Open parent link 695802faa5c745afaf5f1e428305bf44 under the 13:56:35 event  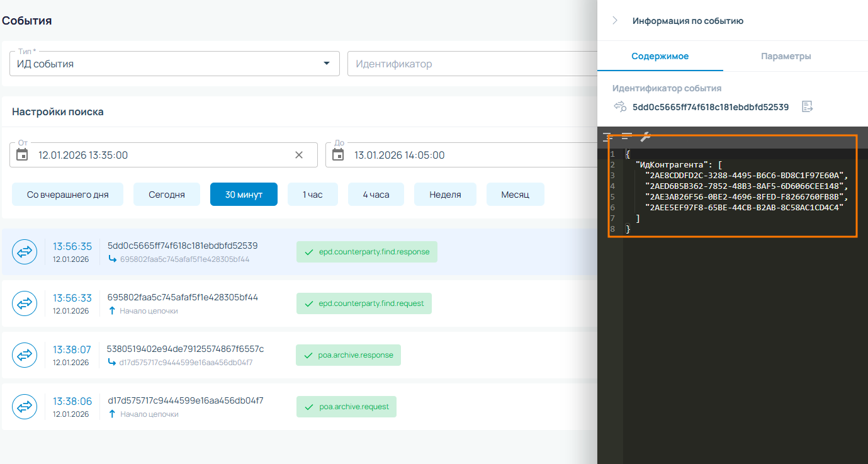tap(185, 259)
